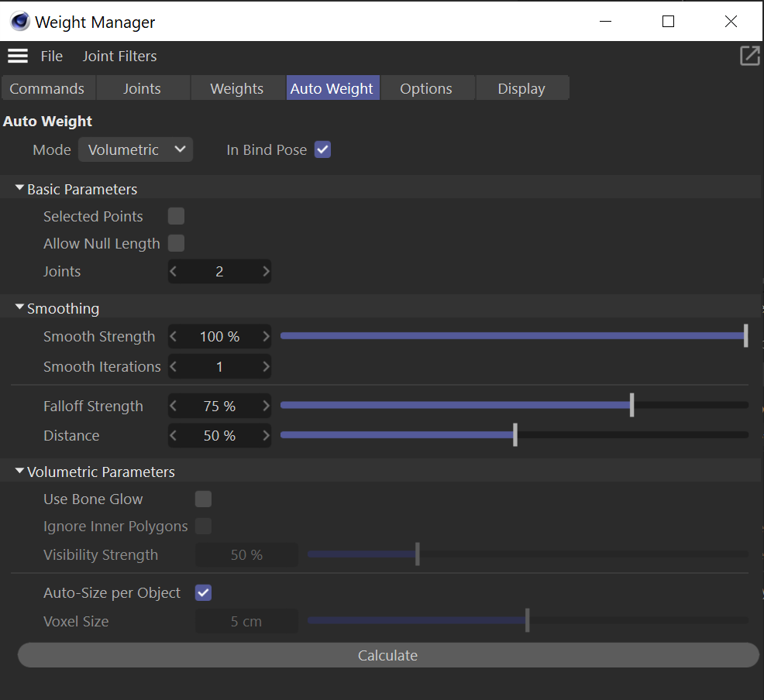Click the Cinema 4D logo icon
Screen dimensions: 764x700
click(x=19, y=22)
